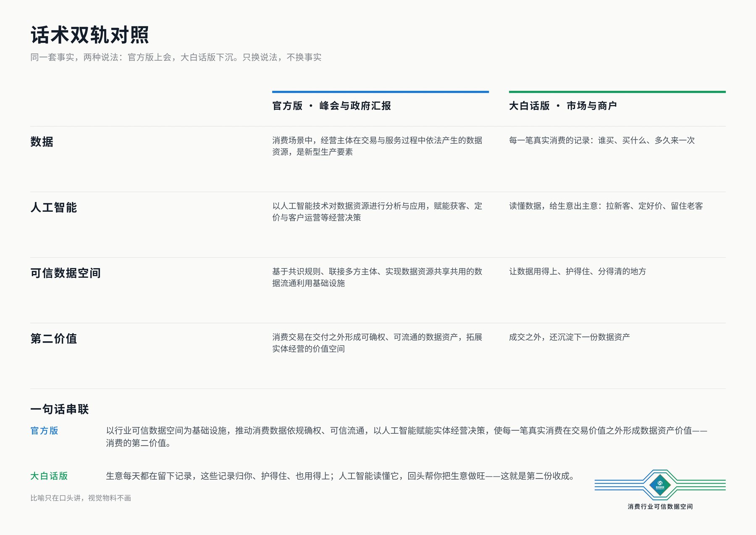Click column header 官方版 · 峰会与政府汇报

[331, 105]
